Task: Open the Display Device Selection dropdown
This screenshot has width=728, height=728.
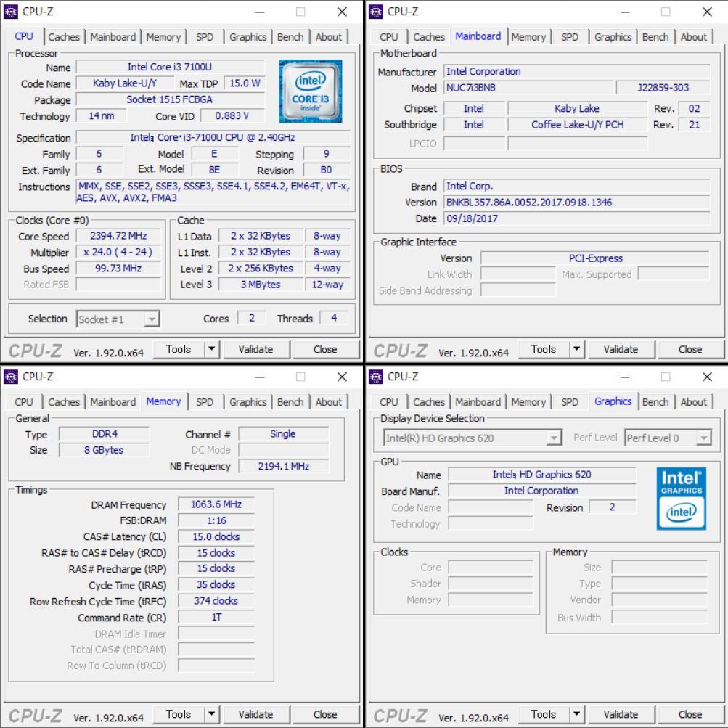Action: tap(554, 438)
